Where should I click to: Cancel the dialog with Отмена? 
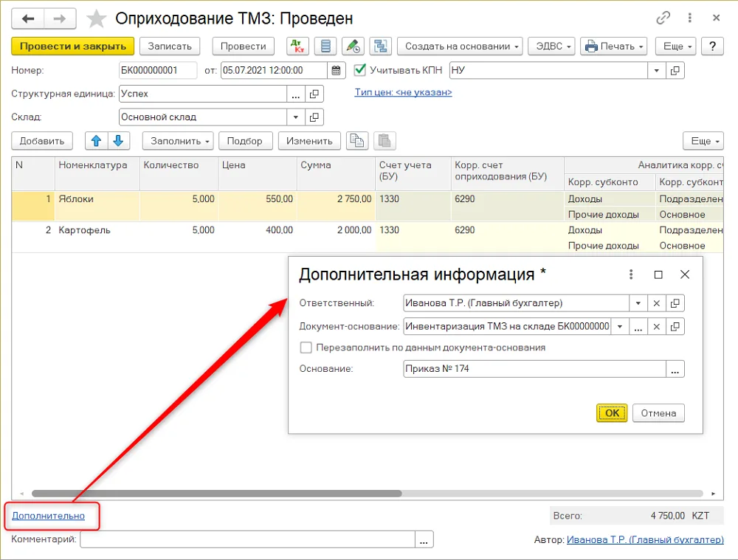[x=658, y=412]
